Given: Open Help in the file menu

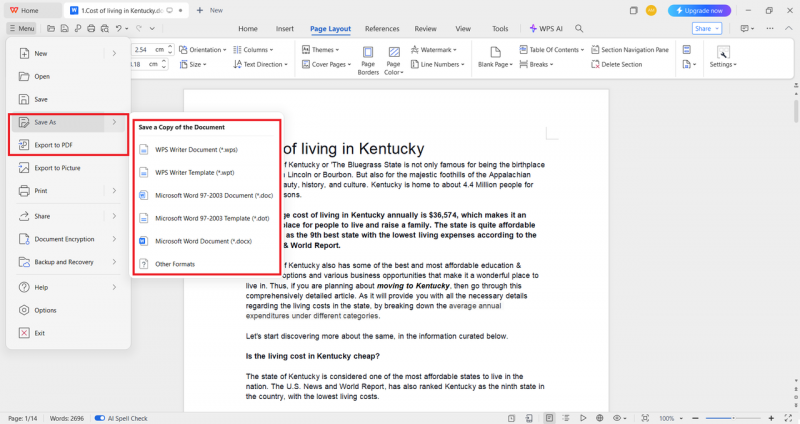Looking at the screenshot, I should click(66, 287).
